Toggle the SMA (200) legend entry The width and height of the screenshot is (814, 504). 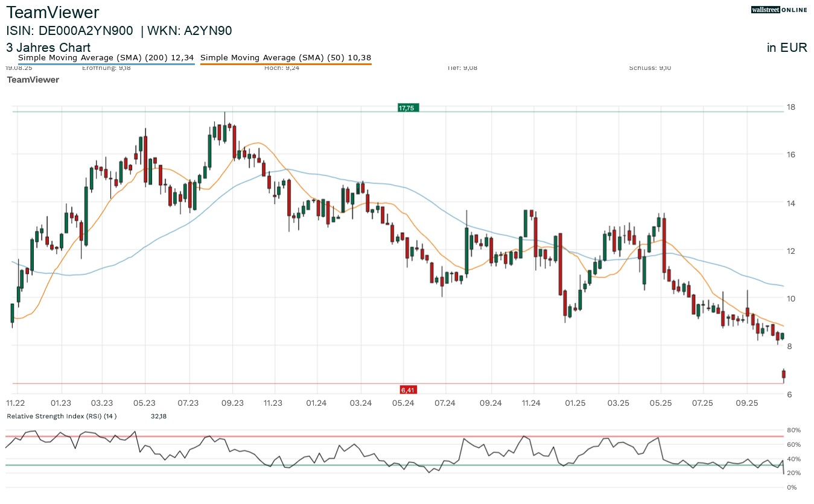pyautogui.click(x=106, y=58)
